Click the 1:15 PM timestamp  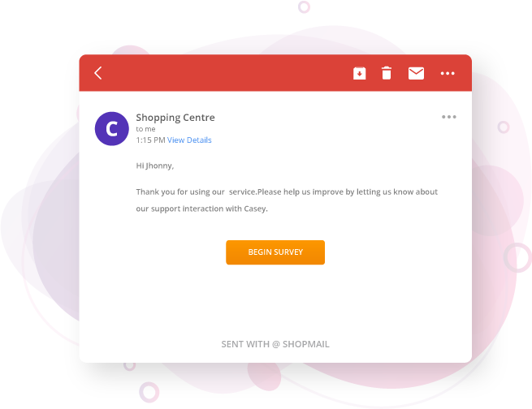150,140
